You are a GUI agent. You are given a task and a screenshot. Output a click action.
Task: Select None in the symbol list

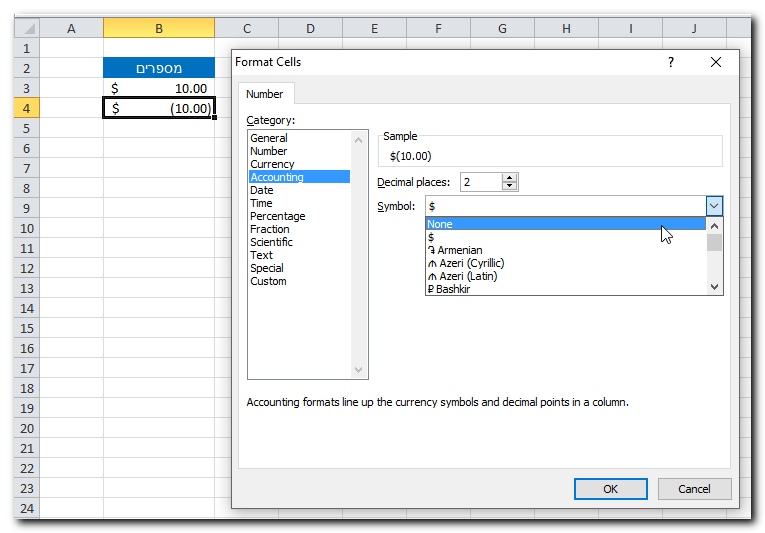pyautogui.click(x=565, y=224)
